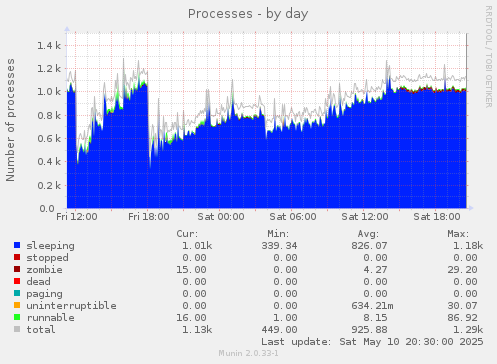The image size is (497, 364).
Task: Click total minimum value "449.00"
Action: pos(279,330)
